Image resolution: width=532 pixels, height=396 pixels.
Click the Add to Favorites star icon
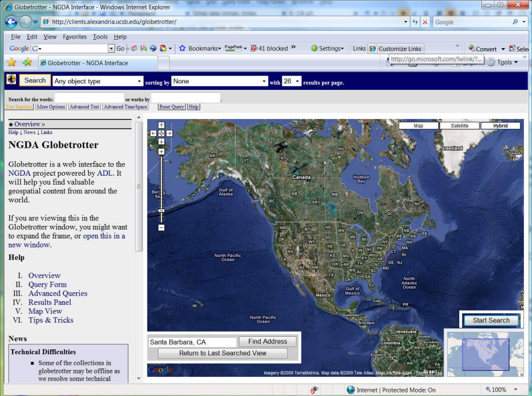click(x=27, y=62)
